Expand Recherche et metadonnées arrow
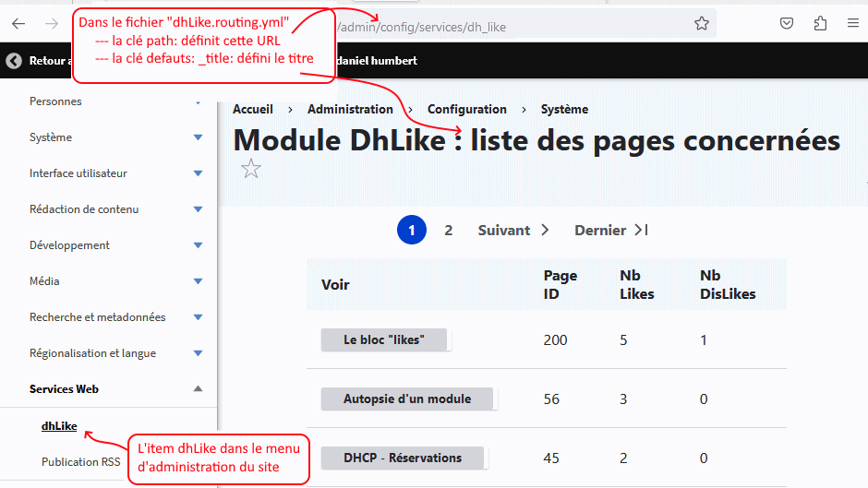 [x=199, y=317]
